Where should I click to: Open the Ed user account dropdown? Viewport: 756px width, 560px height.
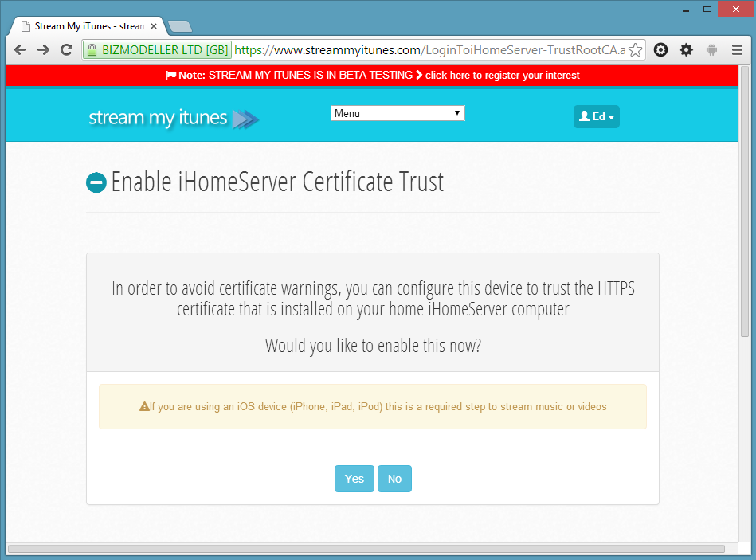pos(597,116)
